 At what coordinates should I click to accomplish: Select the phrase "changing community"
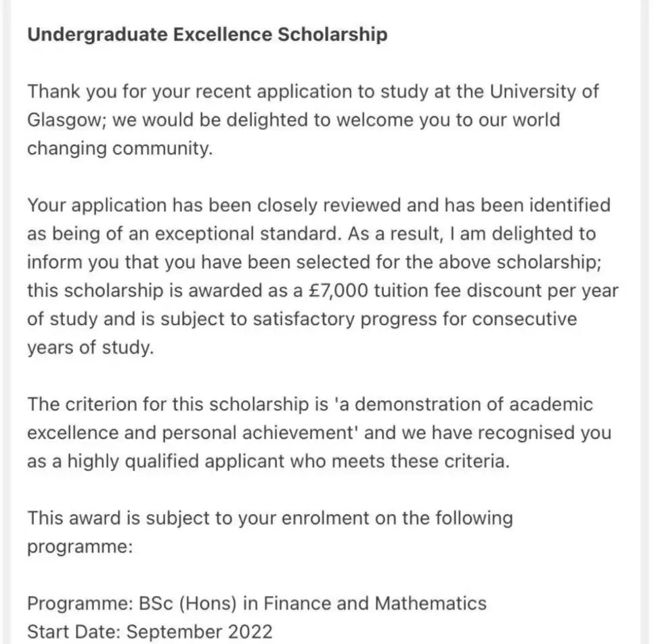click(x=119, y=148)
